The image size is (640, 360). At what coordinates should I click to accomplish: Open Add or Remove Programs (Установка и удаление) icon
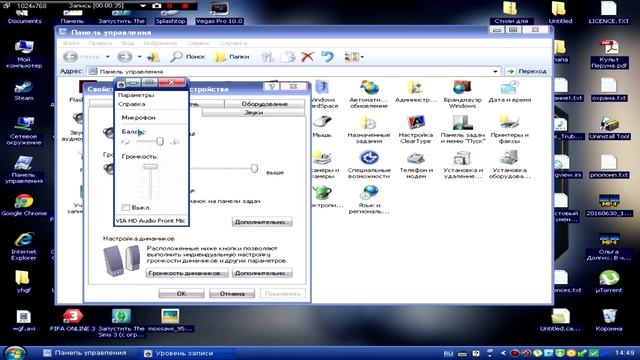pos(462,164)
